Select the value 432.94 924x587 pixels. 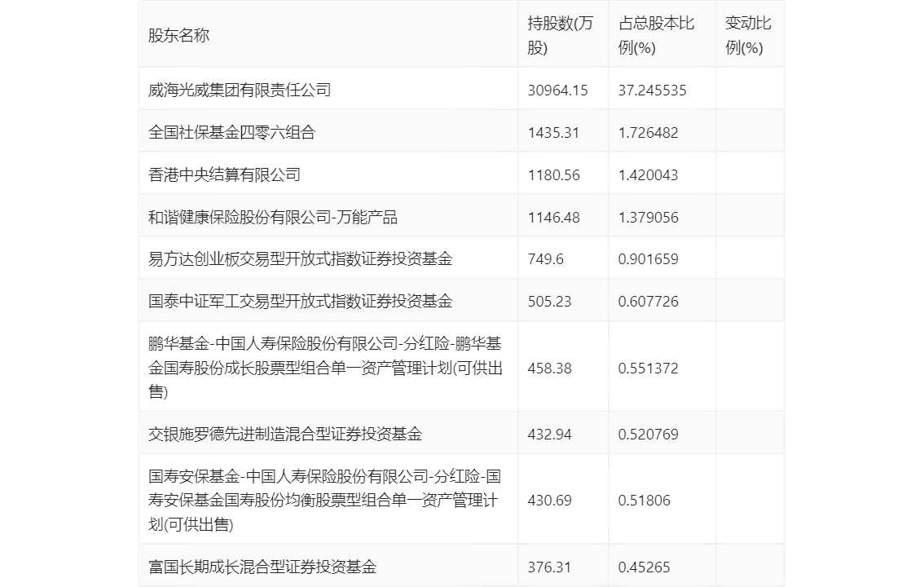click(x=550, y=435)
